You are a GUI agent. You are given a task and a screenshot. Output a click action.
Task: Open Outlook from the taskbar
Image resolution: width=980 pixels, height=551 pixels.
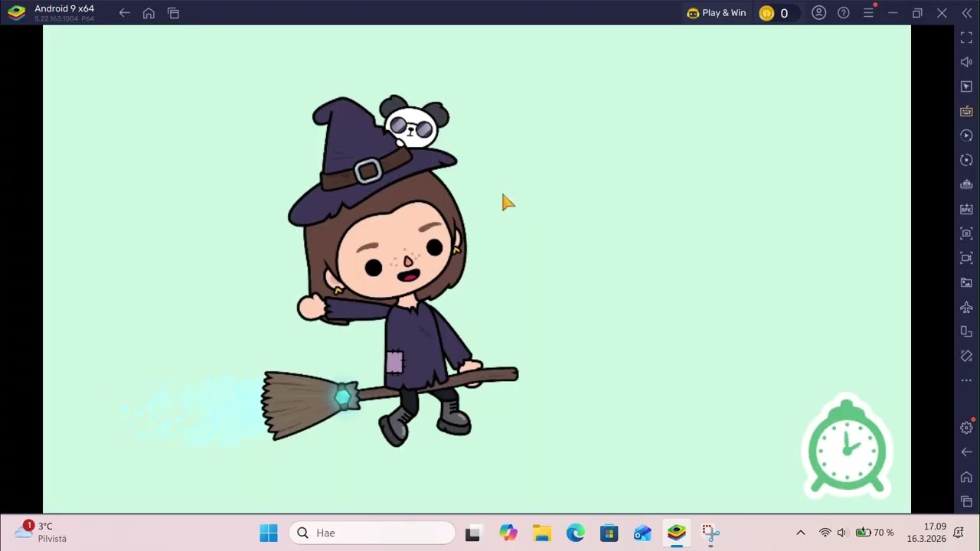[642, 533]
